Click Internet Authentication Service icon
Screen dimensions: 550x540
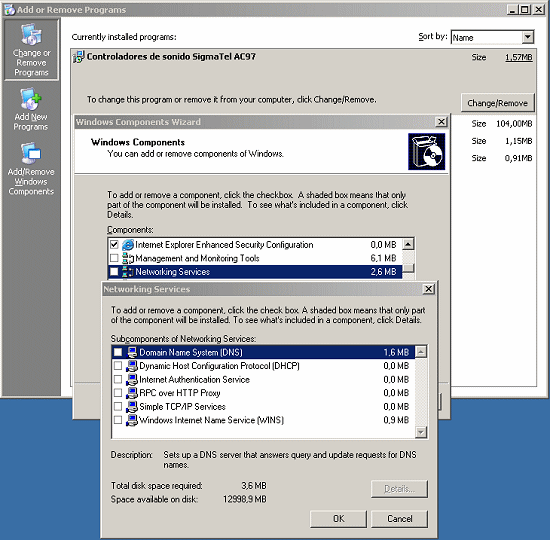click(x=132, y=380)
